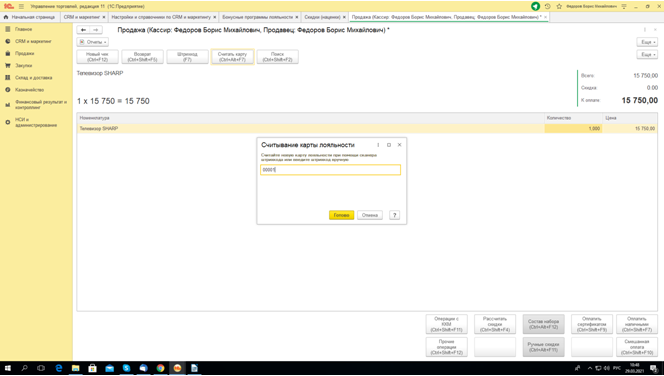Viewport: 664px width, 376px height.
Task: Click the taskbar clock date and time
Action: point(634,368)
